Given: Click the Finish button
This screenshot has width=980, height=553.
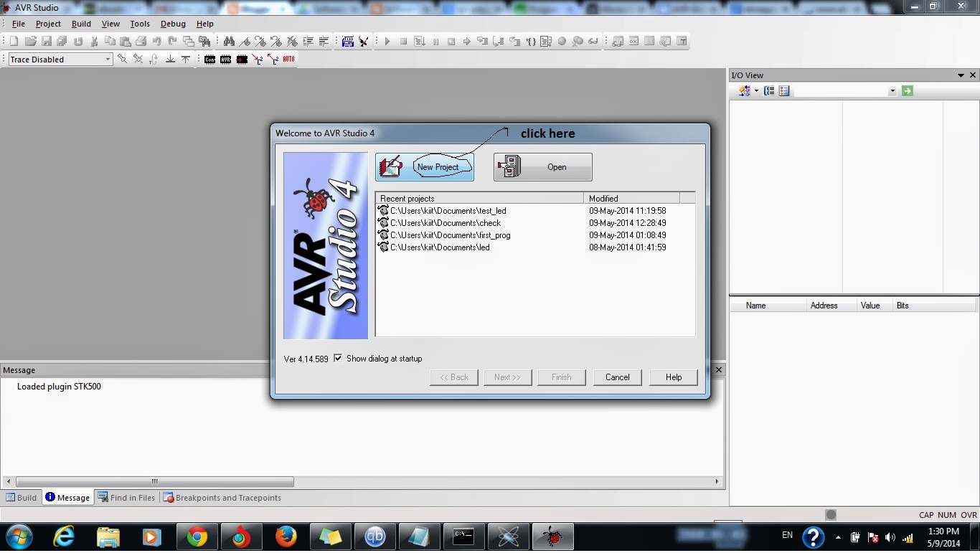Looking at the screenshot, I should 562,377.
